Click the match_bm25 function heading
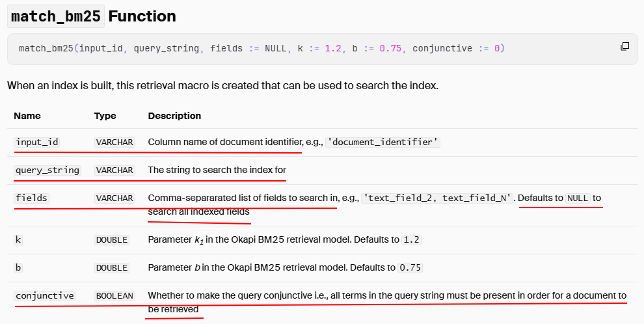 point(92,16)
